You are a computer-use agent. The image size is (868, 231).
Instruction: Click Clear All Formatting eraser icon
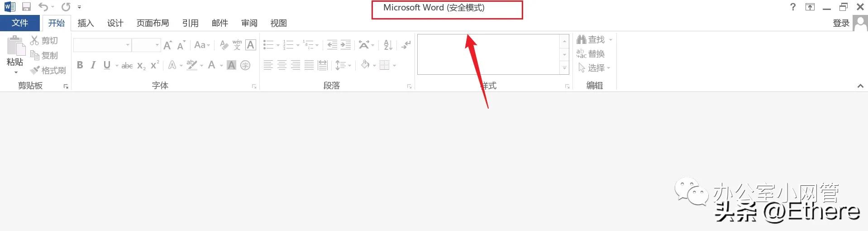click(x=224, y=45)
